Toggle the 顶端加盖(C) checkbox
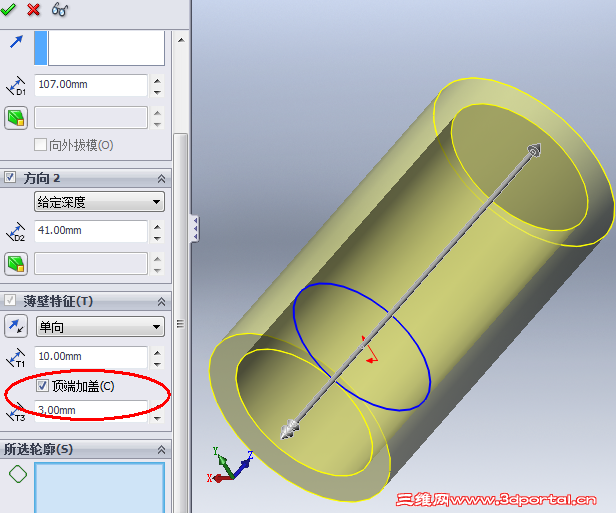This screenshot has width=616, height=513. [x=42, y=386]
